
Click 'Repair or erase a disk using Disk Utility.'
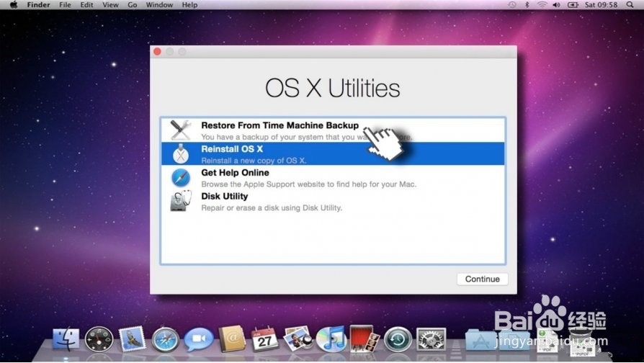pyautogui.click(x=272, y=207)
